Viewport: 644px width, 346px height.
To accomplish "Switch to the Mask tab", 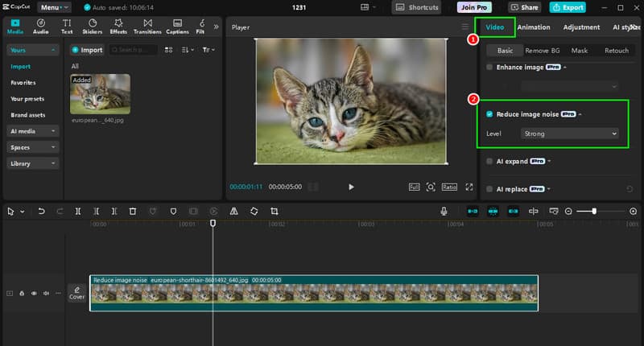I will (x=579, y=51).
